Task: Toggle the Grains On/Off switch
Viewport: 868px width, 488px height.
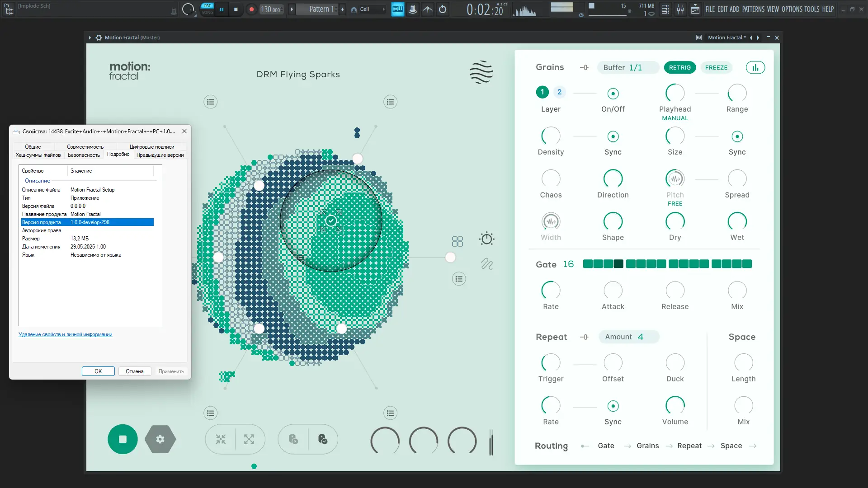Action: point(613,94)
